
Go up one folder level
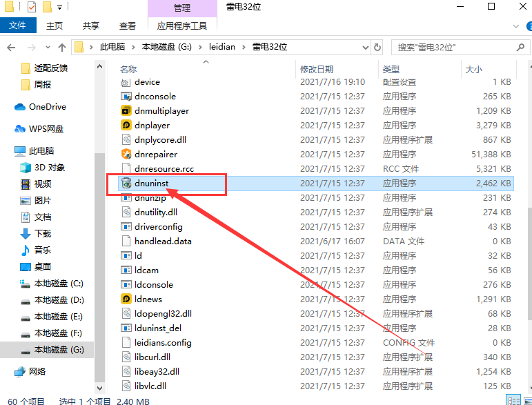tap(62, 47)
